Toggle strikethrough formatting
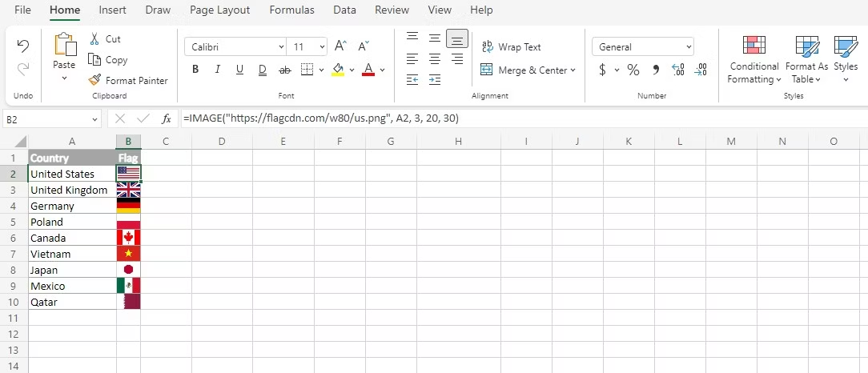Viewport: 868px width, 373px height. [x=284, y=70]
